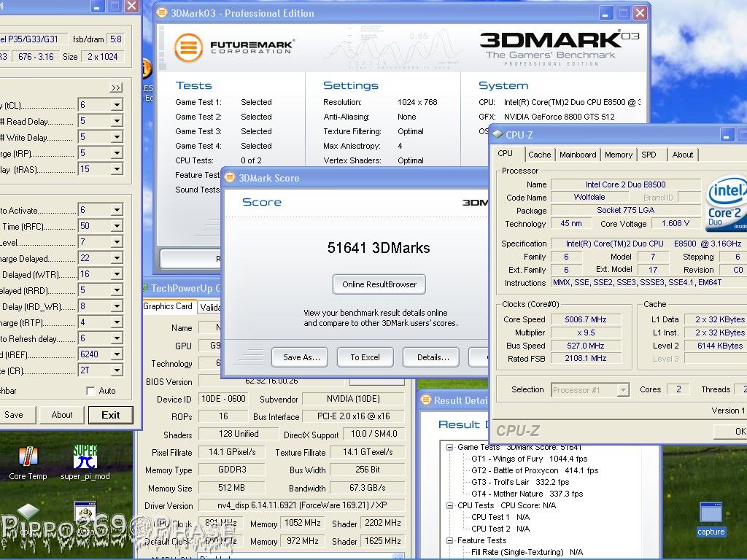
Task: Click the Exit button in MemSet
Action: pos(111,415)
